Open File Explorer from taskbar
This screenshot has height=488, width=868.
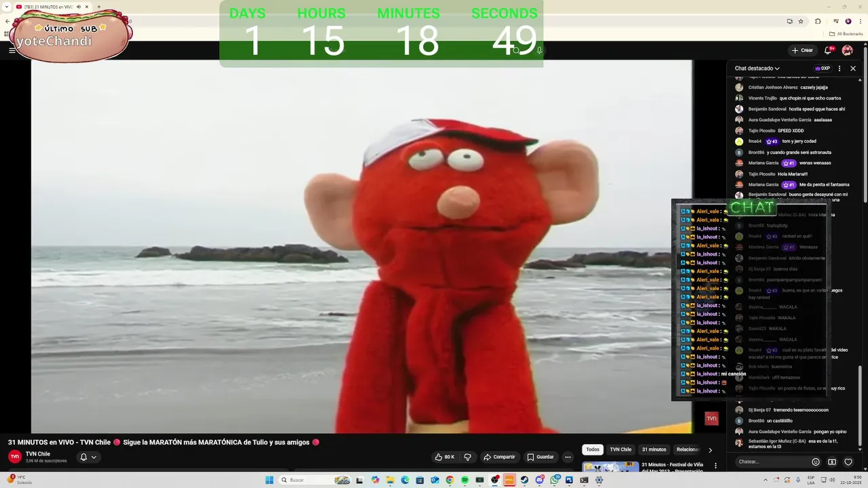[x=390, y=480]
